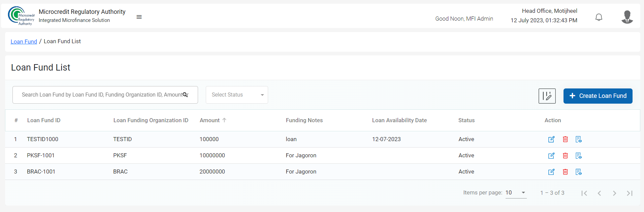Open the notifications bell
Screen dimensions: 644x212
[599, 17]
